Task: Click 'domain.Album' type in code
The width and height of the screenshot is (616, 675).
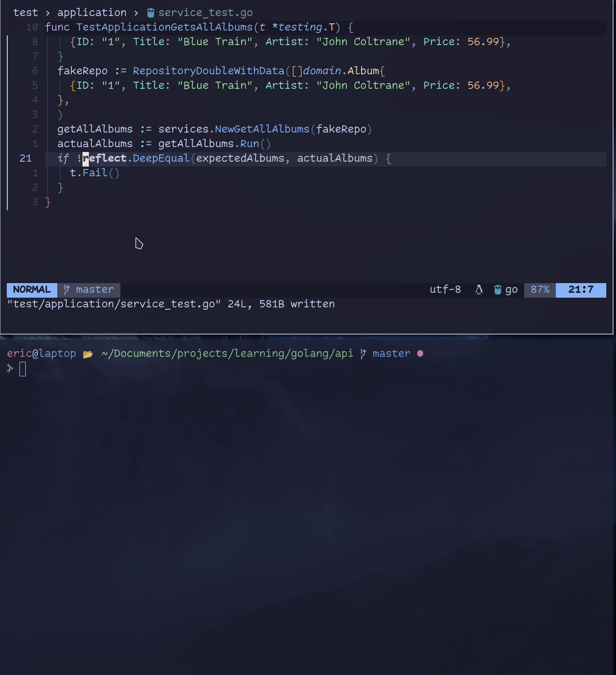Action: point(341,71)
